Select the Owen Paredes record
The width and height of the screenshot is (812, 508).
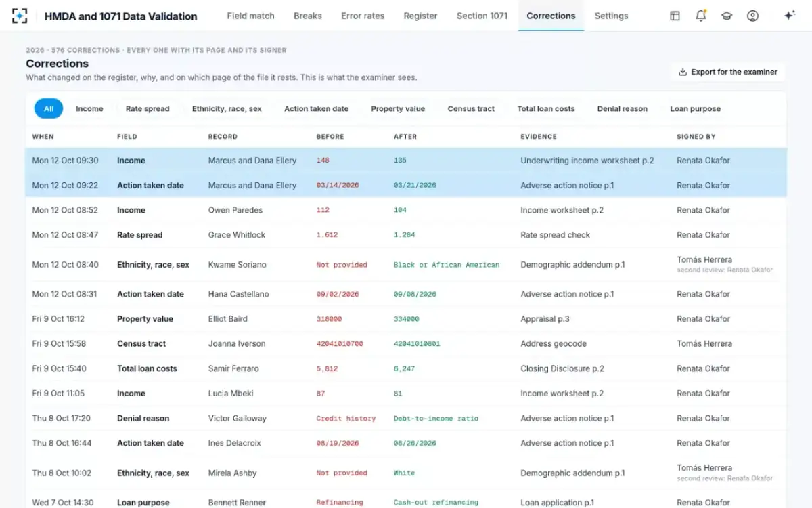click(235, 210)
